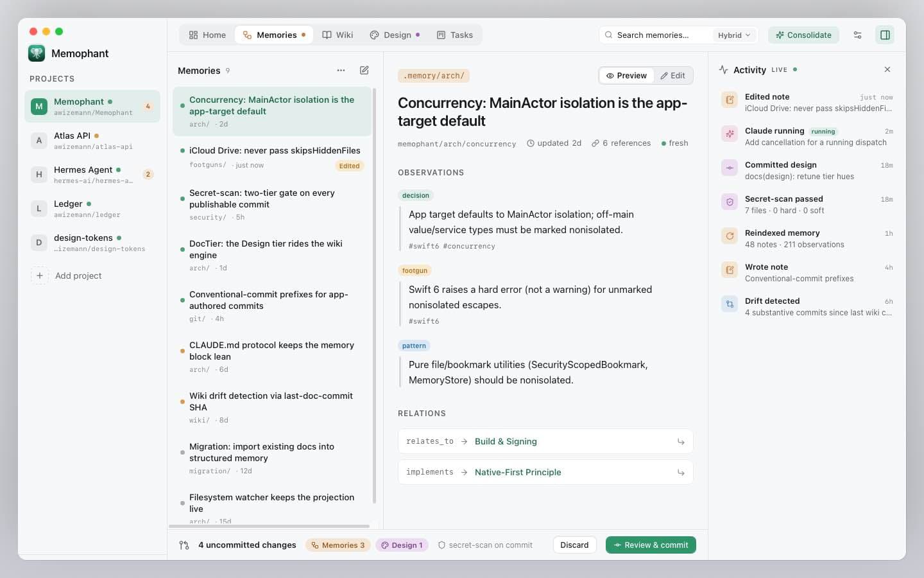The width and height of the screenshot is (924, 578).
Task: Click the Drift detected activity icon
Action: (730, 304)
